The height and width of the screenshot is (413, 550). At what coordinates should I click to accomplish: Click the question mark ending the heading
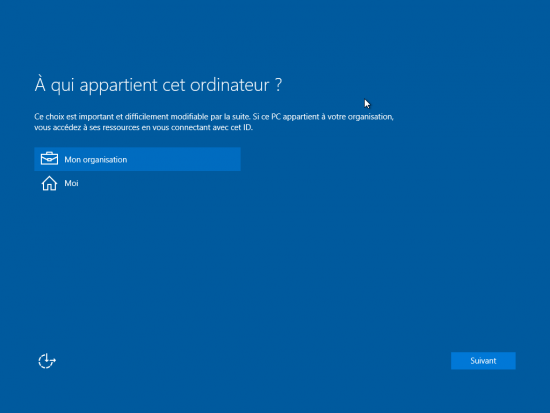278,85
